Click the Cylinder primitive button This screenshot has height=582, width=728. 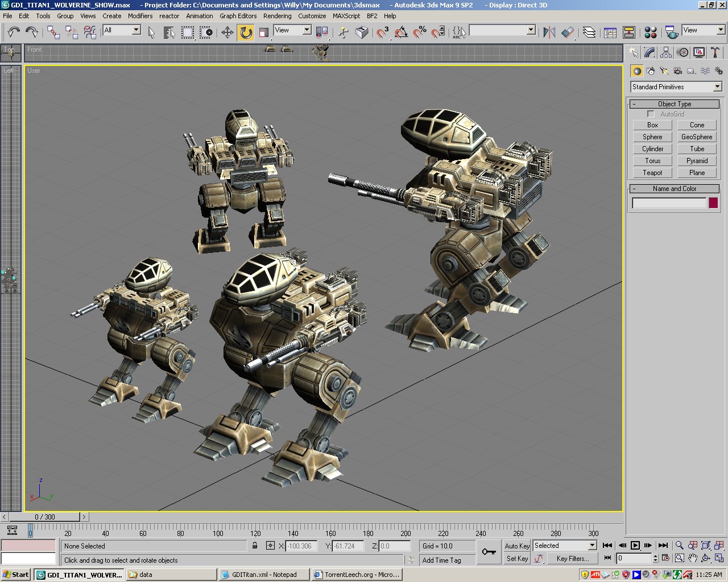652,149
